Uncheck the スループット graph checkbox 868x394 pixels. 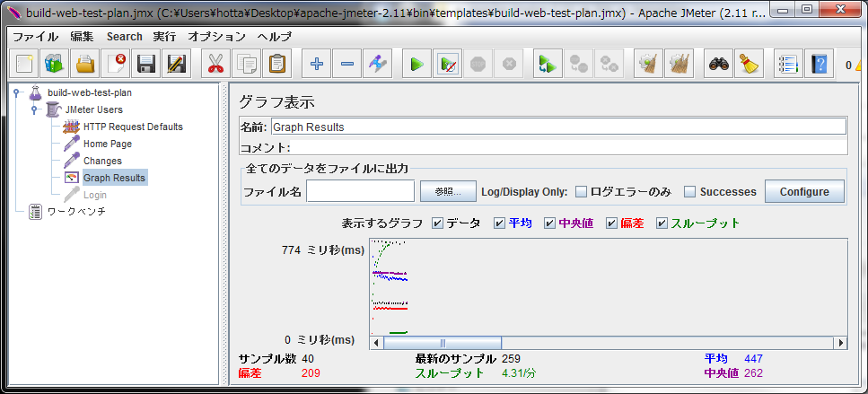662,223
